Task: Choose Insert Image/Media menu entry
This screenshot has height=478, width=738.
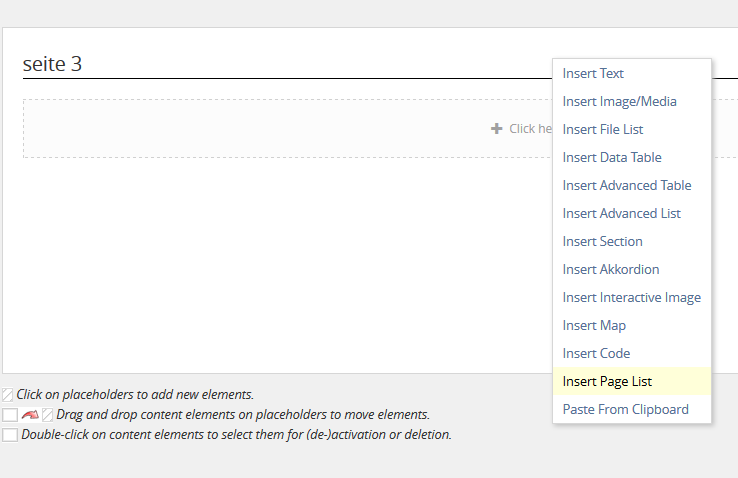Action: pyautogui.click(x=619, y=101)
